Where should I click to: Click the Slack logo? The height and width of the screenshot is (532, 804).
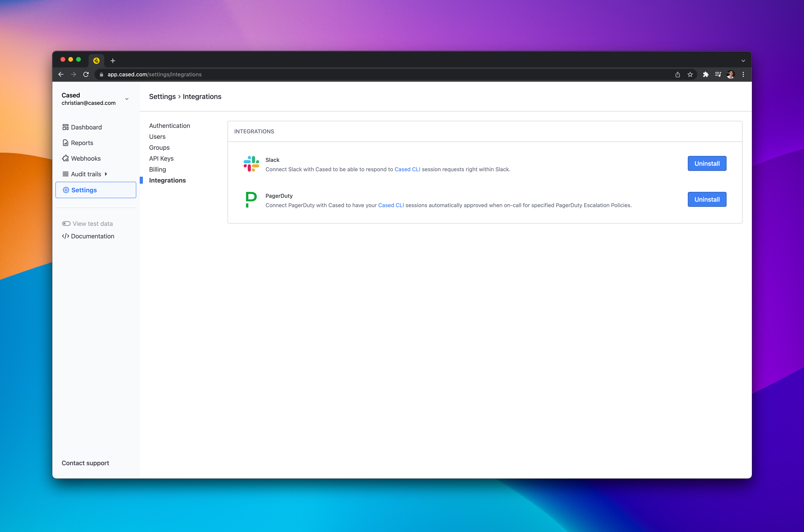(251, 164)
